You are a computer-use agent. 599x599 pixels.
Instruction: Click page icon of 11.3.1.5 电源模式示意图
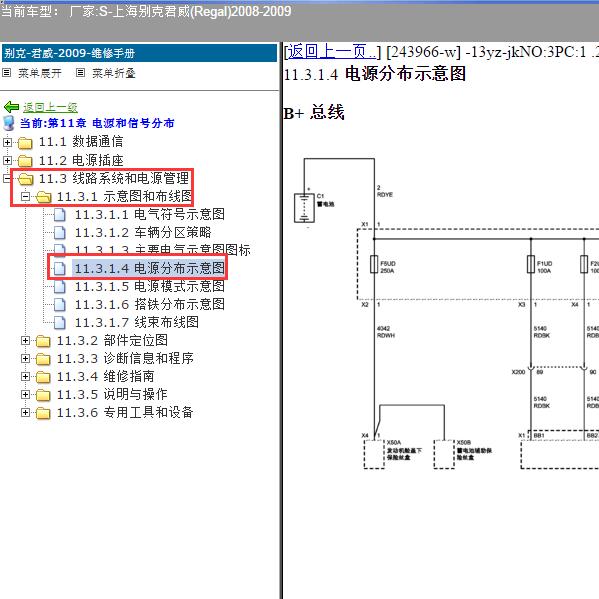(x=60, y=287)
